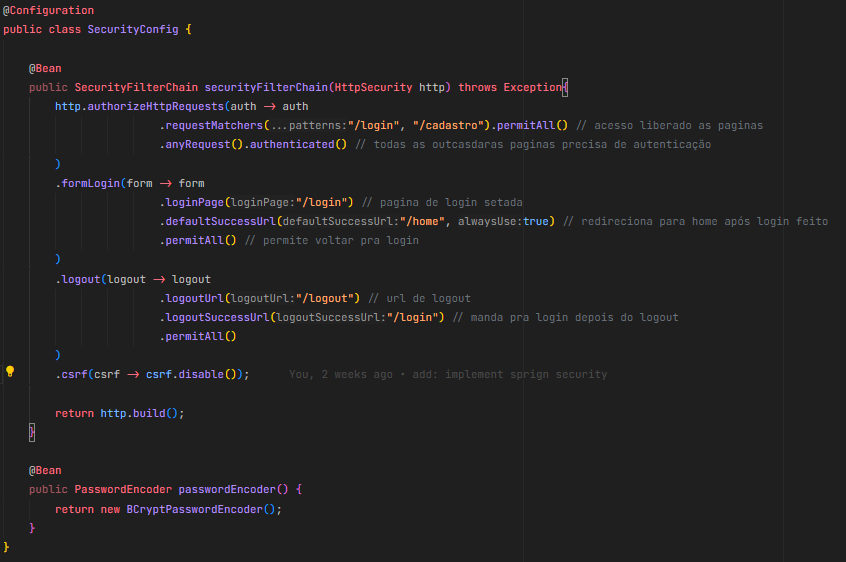Viewport: 846px width, 562px height.
Task: Click the @Configuration annotation
Action: tap(48, 10)
